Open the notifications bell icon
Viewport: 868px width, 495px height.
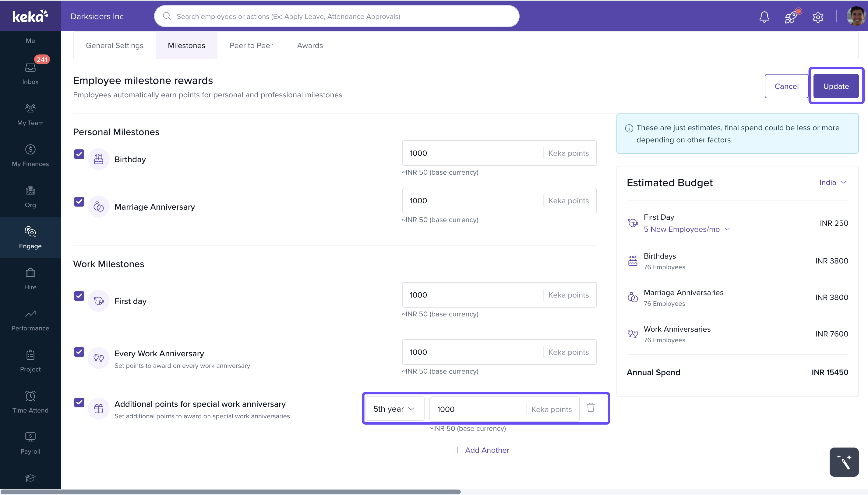click(x=764, y=17)
